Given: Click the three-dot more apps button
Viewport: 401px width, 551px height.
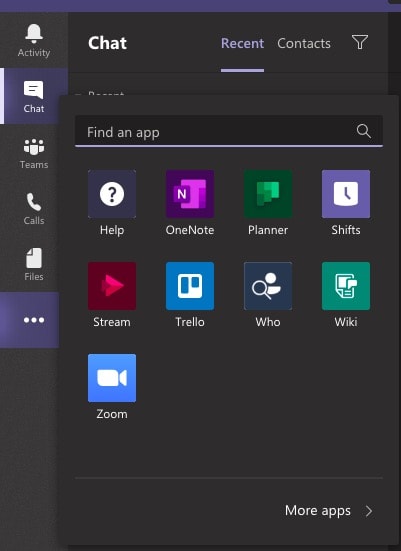Looking at the screenshot, I should click(x=34, y=320).
